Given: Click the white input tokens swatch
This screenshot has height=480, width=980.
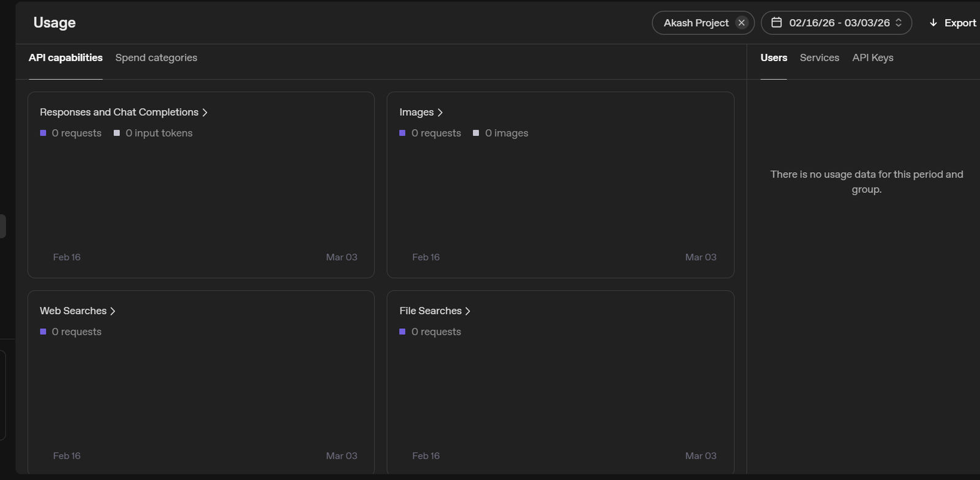Looking at the screenshot, I should (x=116, y=133).
